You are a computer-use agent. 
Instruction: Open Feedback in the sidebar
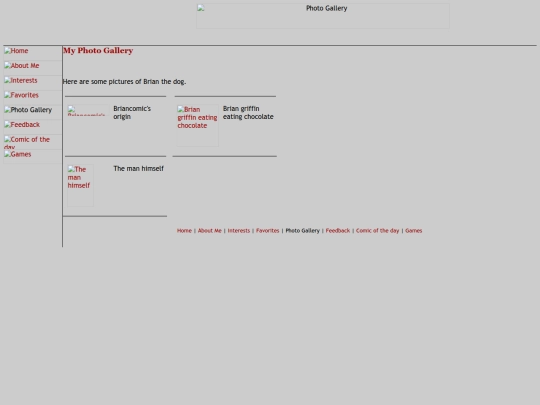[x=33, y=127]
